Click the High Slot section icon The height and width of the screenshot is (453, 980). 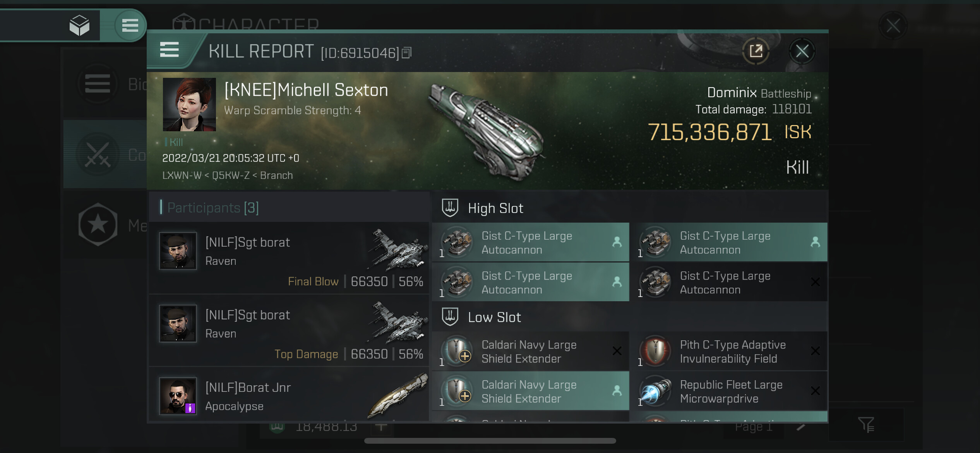[x=450, y=208]
